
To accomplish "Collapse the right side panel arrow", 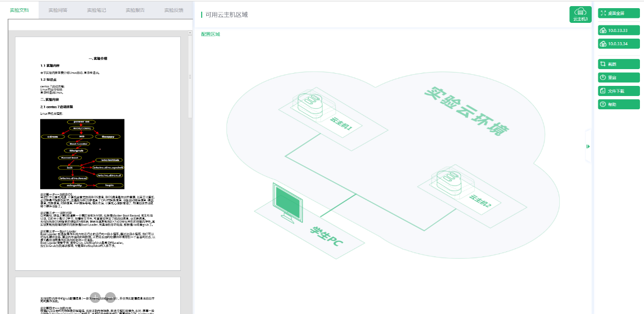I will (x=588, y=146).
